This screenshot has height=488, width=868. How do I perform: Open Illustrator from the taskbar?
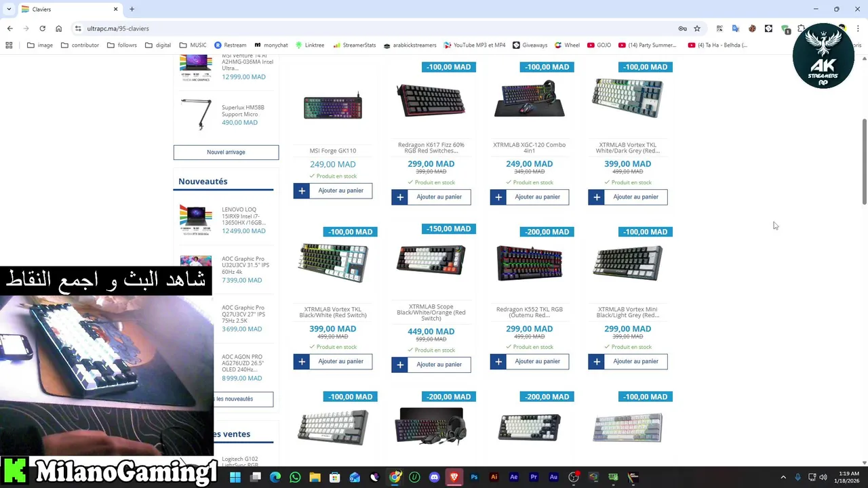coord(494,477)
